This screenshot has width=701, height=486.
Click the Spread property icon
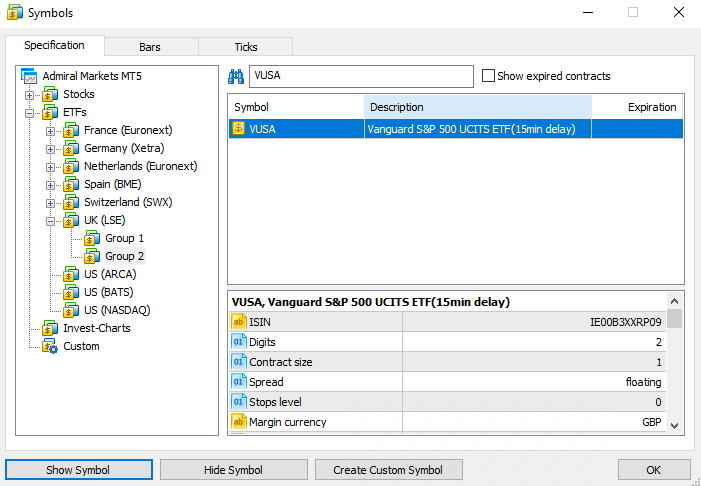(239, 382)
